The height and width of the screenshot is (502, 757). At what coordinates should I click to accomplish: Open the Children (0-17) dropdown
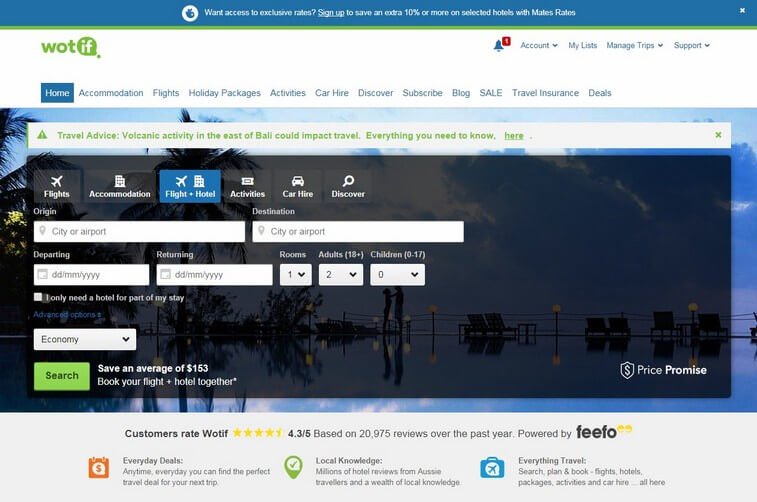[397, 275]
